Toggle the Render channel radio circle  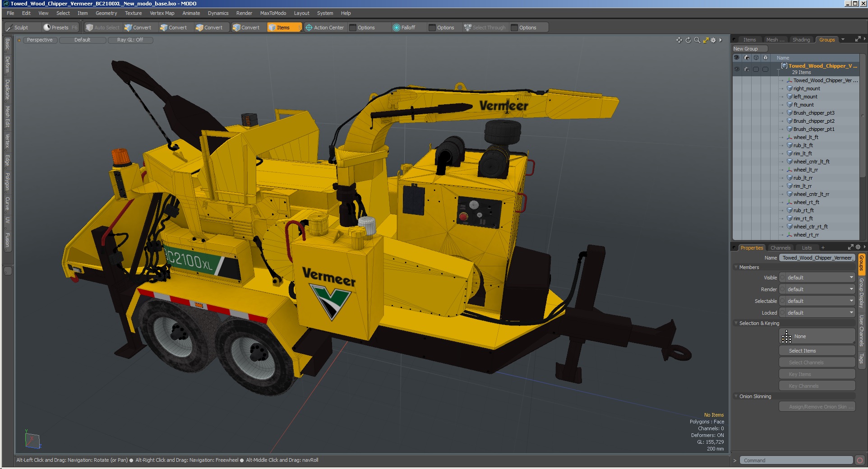pyautogui.click(x=783, y=289)
